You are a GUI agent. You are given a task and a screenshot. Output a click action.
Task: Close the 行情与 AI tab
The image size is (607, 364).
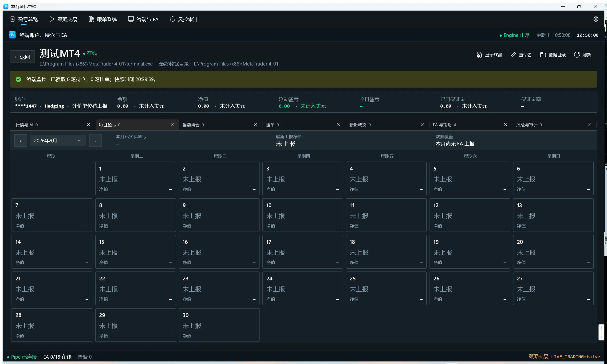[x=88, y=125]
